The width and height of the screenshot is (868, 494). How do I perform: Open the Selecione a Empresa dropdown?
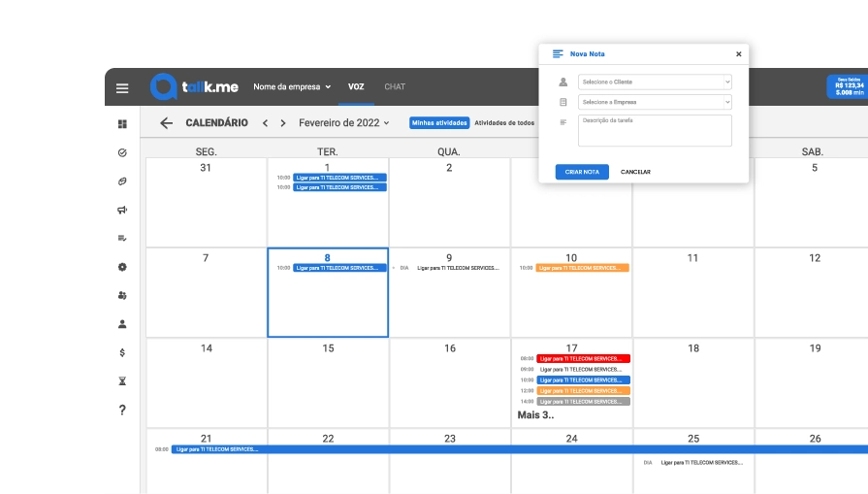coord(655,102)
